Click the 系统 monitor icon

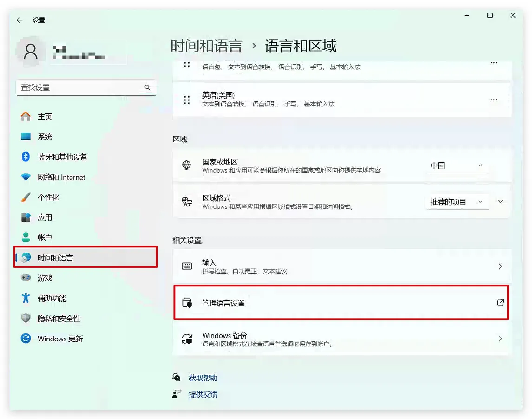26,137
